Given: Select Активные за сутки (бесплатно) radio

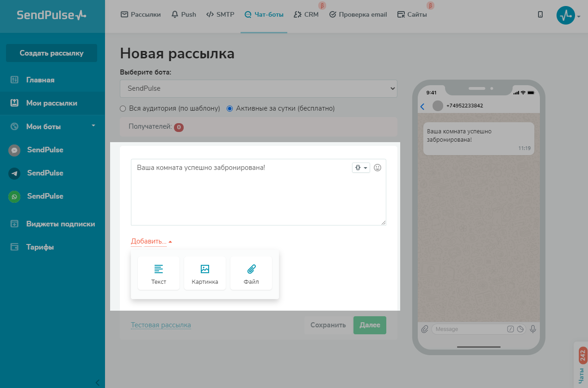Looking at the screenshot, I should point(229,108).
